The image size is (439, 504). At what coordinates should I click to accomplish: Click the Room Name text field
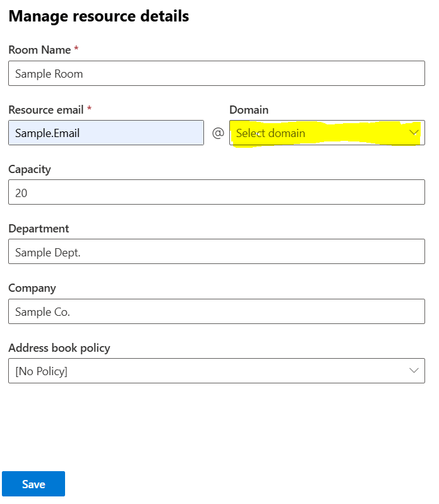point(217,73)
